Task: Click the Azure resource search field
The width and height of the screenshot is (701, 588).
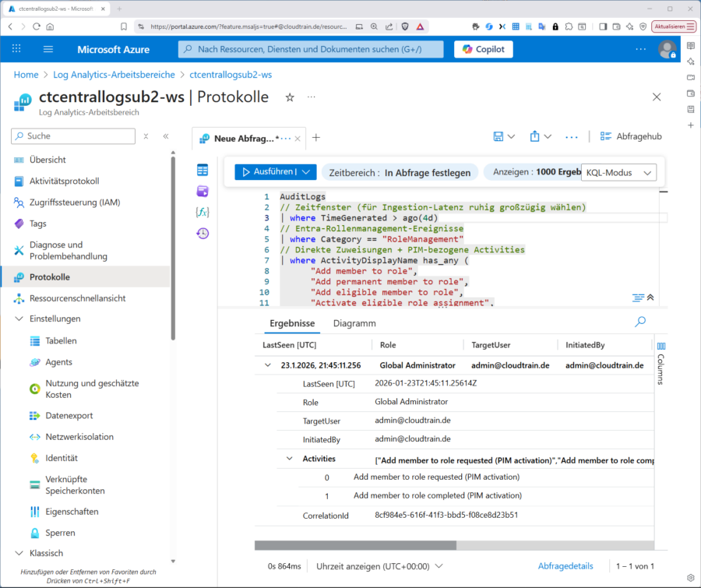Action: pyautogui.click(x=312, y=49)
